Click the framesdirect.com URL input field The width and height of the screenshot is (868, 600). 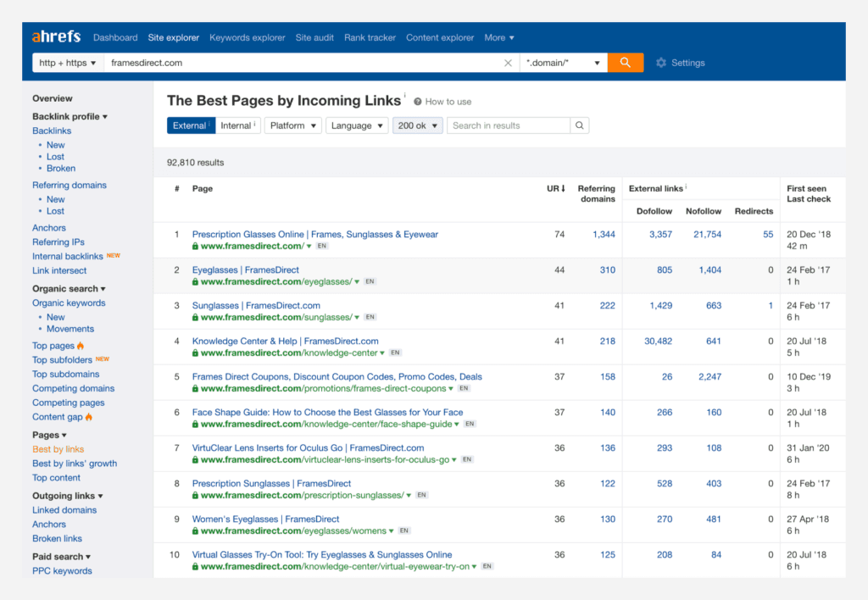coord(303,63)
